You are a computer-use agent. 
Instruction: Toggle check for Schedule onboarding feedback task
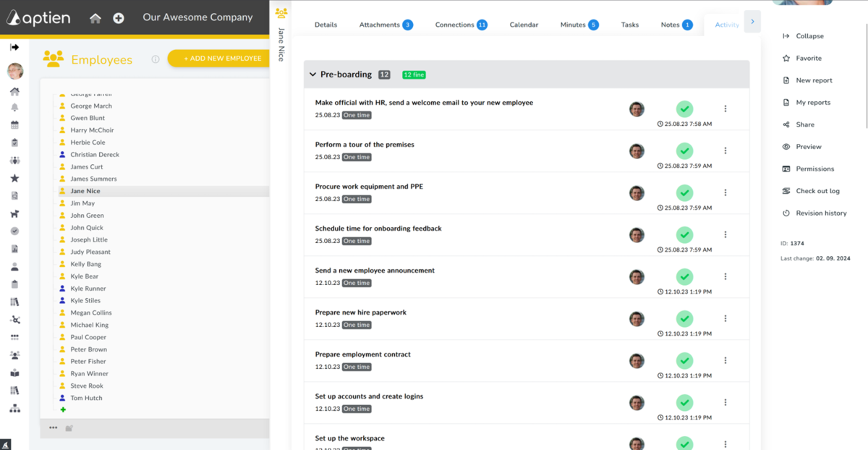tap(684, 235)
